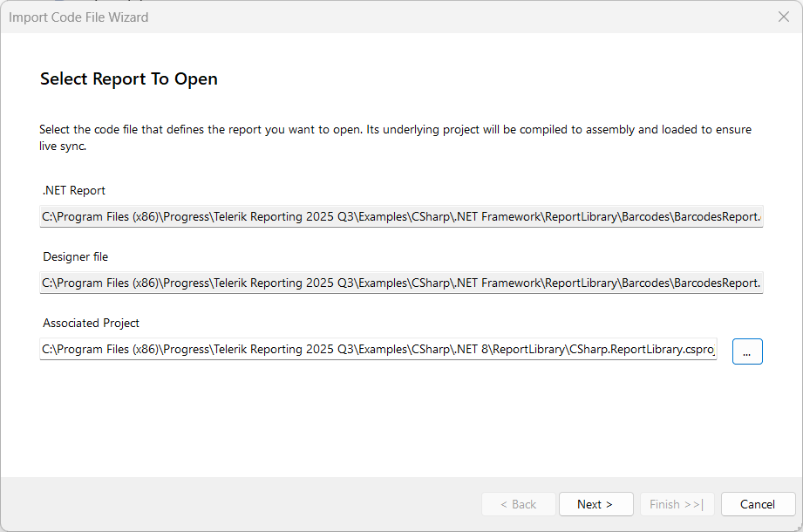Place cursor in the Designer file path field
Viewport: 803px width, 532px height.
pyautogui.click(x=349, y=282)
